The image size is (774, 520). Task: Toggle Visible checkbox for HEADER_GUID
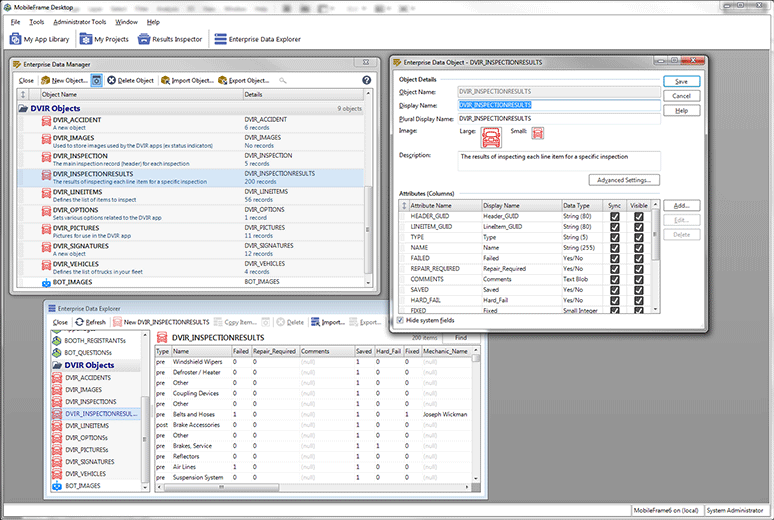pyautogui.click(x=639, y=216)
